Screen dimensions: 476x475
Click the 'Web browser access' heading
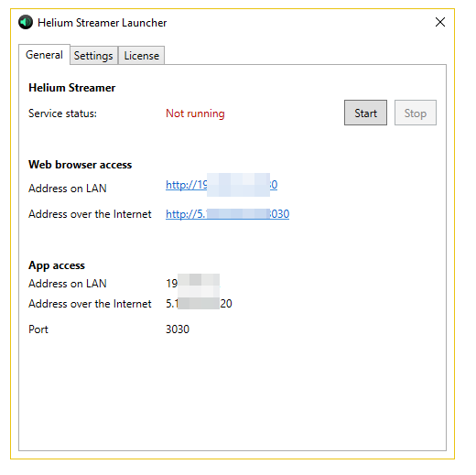pos(81,165)
